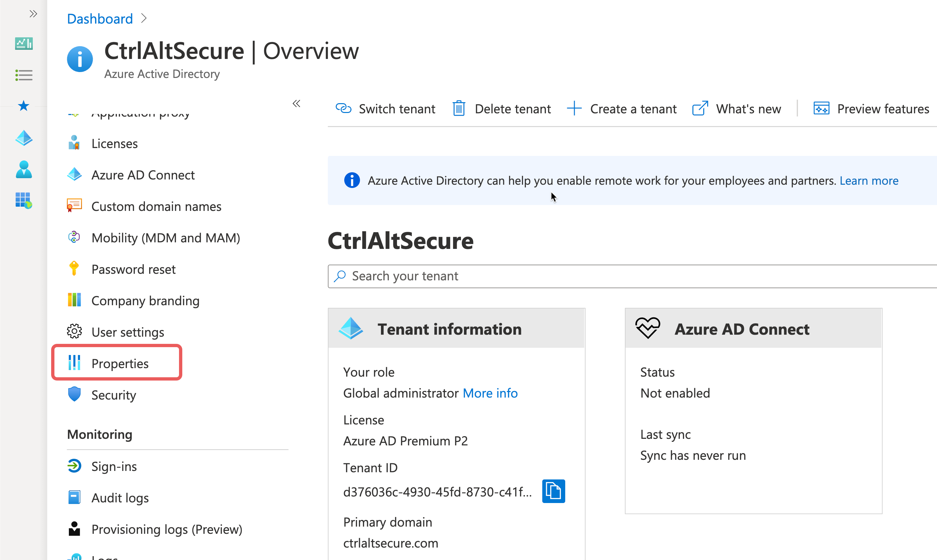
Task: Open Azure Active Directory diamond icon in rail
Action: point(24,138)
